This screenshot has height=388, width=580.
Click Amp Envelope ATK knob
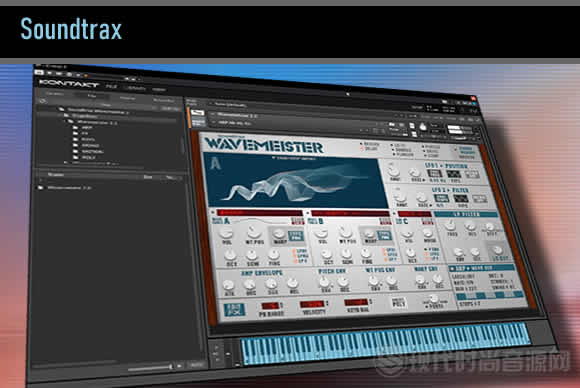pos(229,285)
